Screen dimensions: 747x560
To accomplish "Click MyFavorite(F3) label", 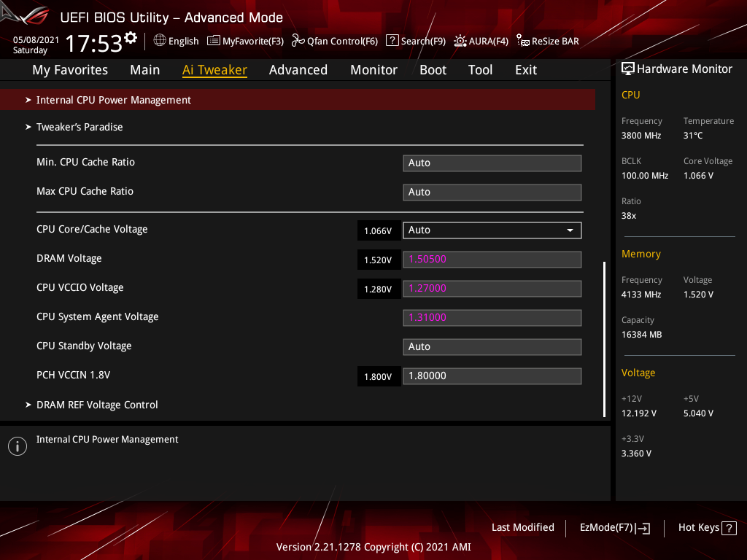I will pos(253,42).
